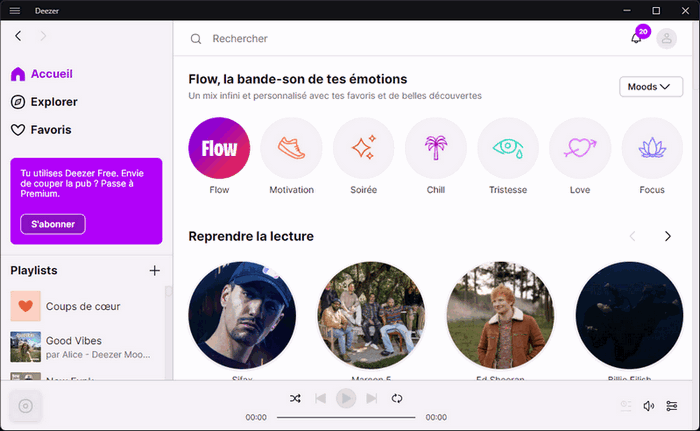Open the user profile avatar
The height and width of the screenshot is (431, 700).
(x=667, y=38)
